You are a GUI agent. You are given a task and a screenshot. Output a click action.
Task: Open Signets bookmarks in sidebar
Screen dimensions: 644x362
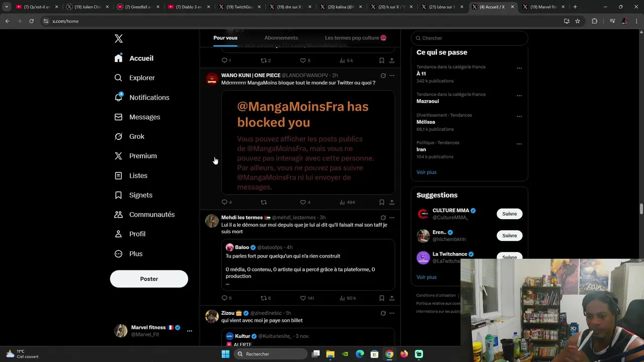coord(133,195)
